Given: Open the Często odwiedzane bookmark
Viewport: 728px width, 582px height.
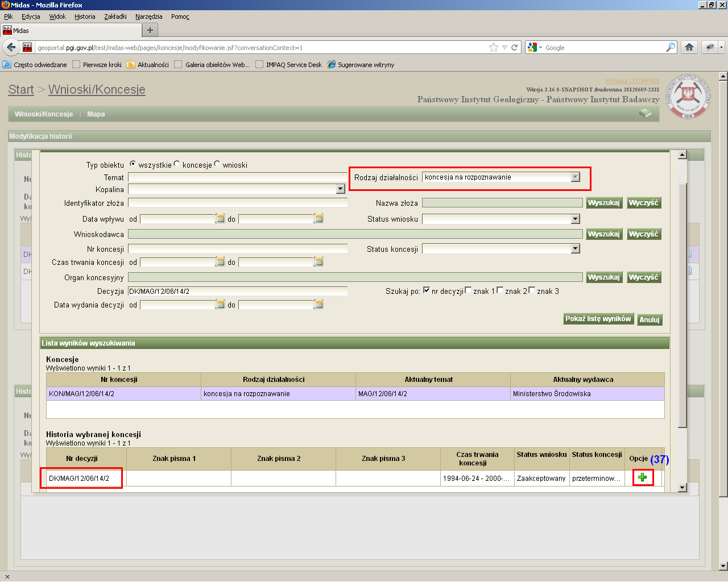Looking at the screenshot, I should pyautogui.click(x=35, y=65).
